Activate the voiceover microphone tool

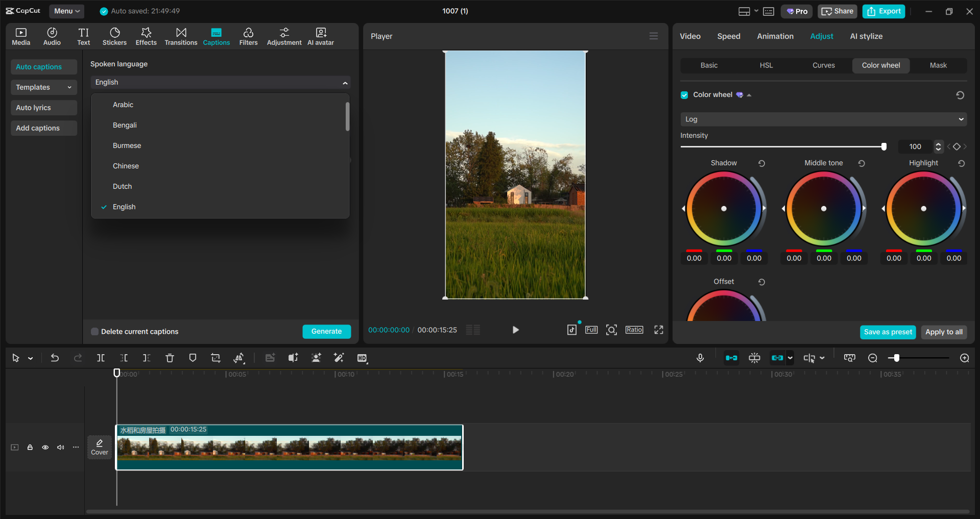[700, 358]
